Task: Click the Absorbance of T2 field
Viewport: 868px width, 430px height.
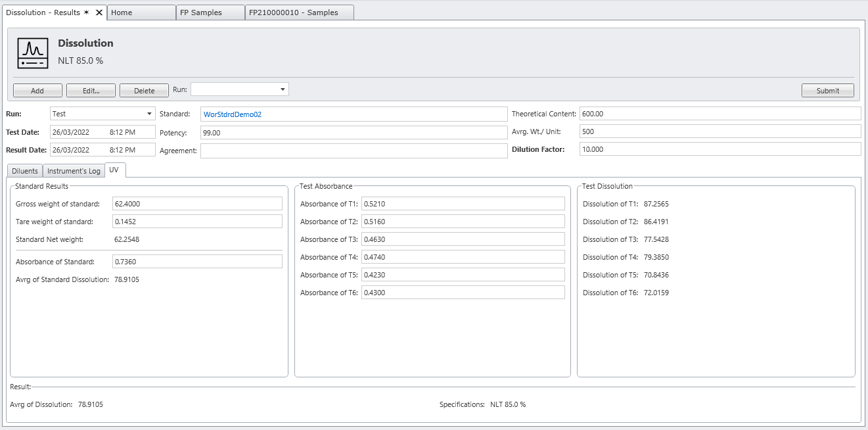Action: click(463, 222)
